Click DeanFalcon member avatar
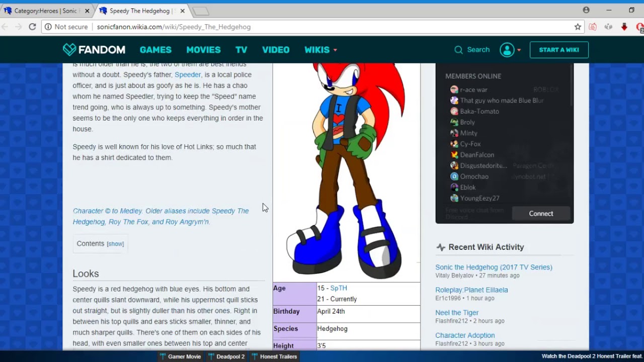 click(x=454, y=155)
